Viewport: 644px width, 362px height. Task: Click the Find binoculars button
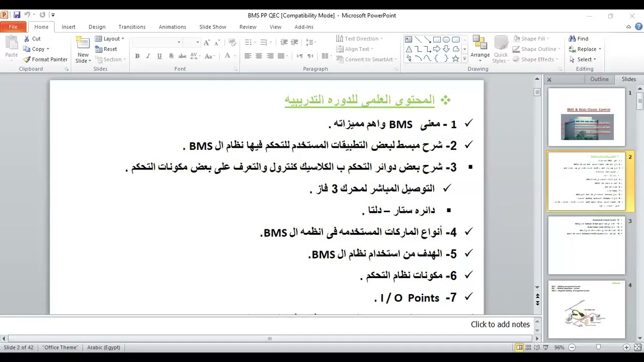[578, 39]
